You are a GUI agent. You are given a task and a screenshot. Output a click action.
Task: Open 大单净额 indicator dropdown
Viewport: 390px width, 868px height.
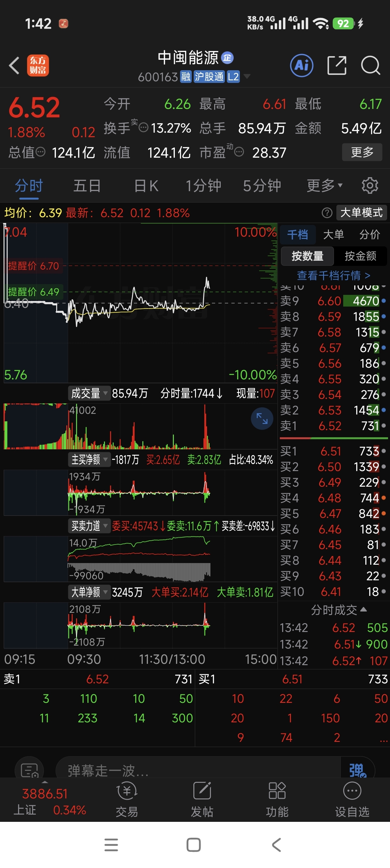click(89, 592)
